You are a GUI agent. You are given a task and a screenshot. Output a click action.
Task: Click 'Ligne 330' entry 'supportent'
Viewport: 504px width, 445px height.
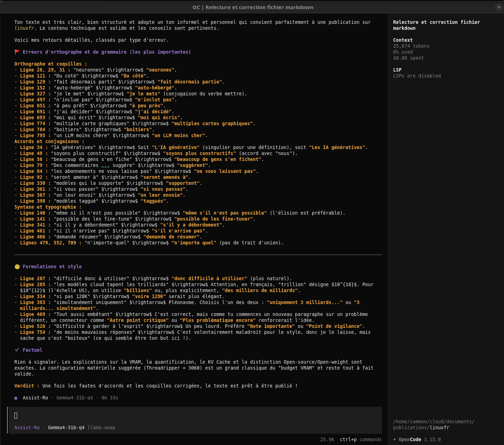click(x=108, y=183)
